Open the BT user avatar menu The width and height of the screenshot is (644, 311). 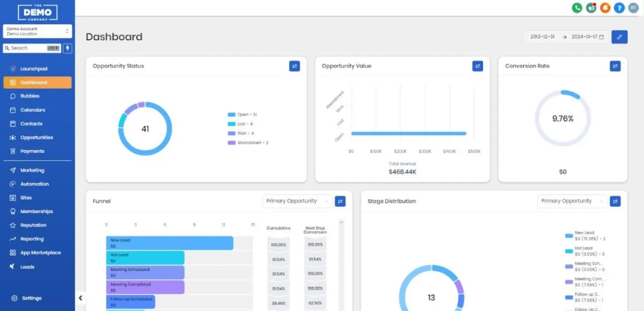633,8
